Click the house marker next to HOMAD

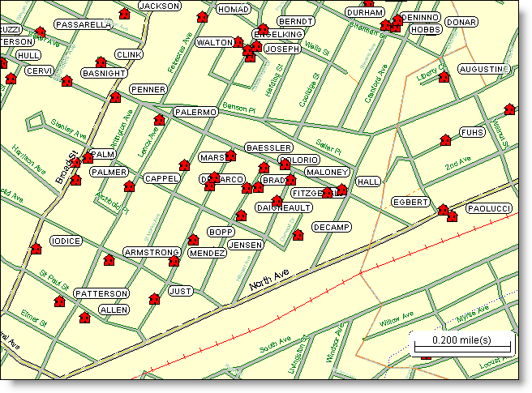click(201, 17)
